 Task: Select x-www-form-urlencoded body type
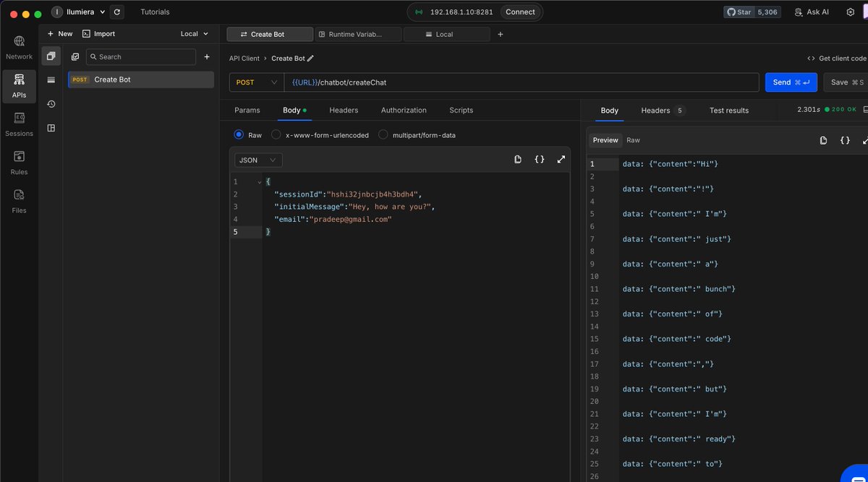[x=276, y=134]
